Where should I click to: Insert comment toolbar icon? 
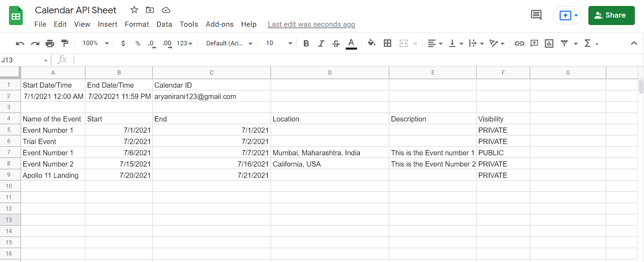click(535, 43)
